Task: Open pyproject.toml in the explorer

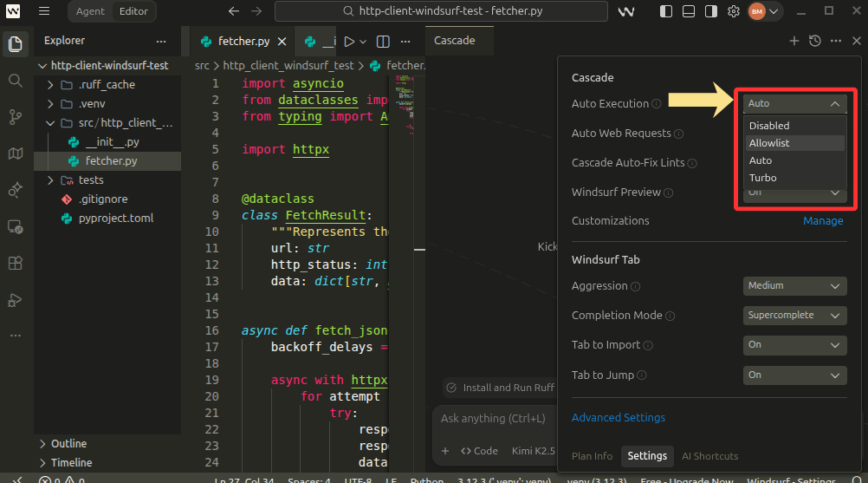Action: [x=107, y=219]
